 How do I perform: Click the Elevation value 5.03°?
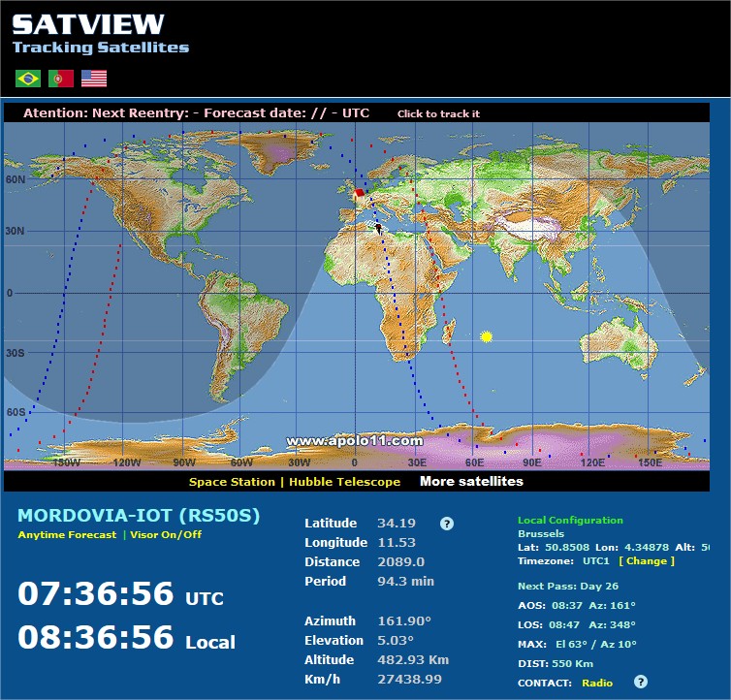click(x=396, y=640)
